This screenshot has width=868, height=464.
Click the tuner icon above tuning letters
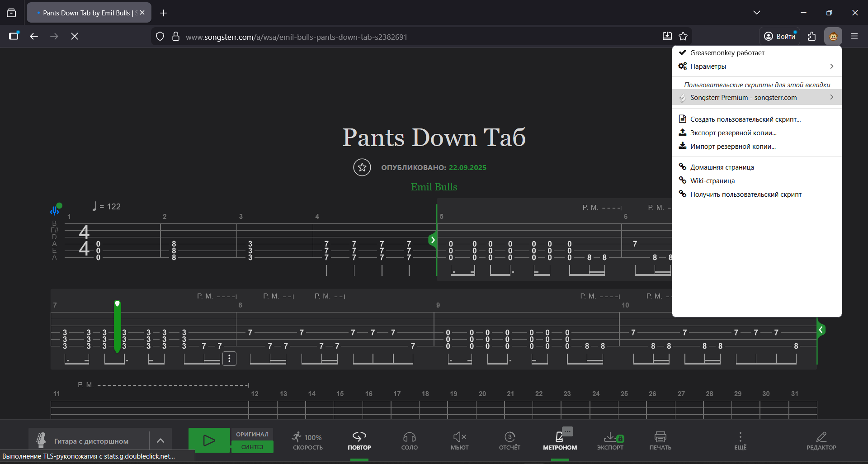(x=56, y=210)
